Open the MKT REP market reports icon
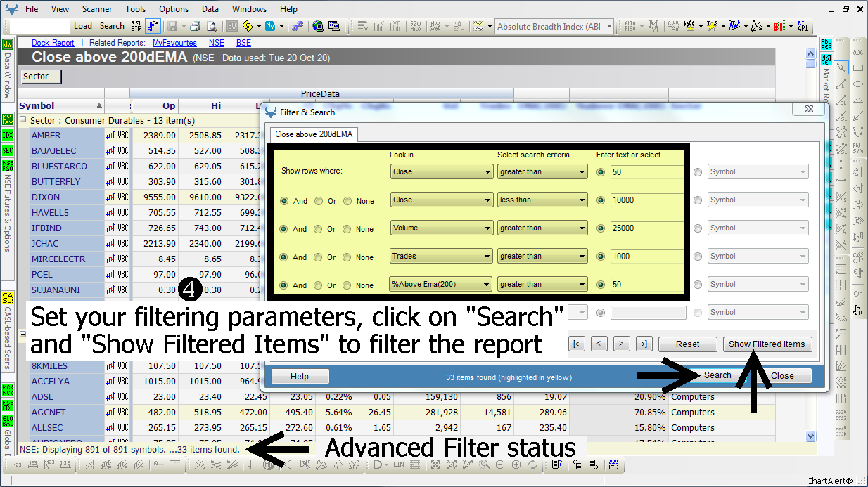868x487 pixels. pos(826,59)
